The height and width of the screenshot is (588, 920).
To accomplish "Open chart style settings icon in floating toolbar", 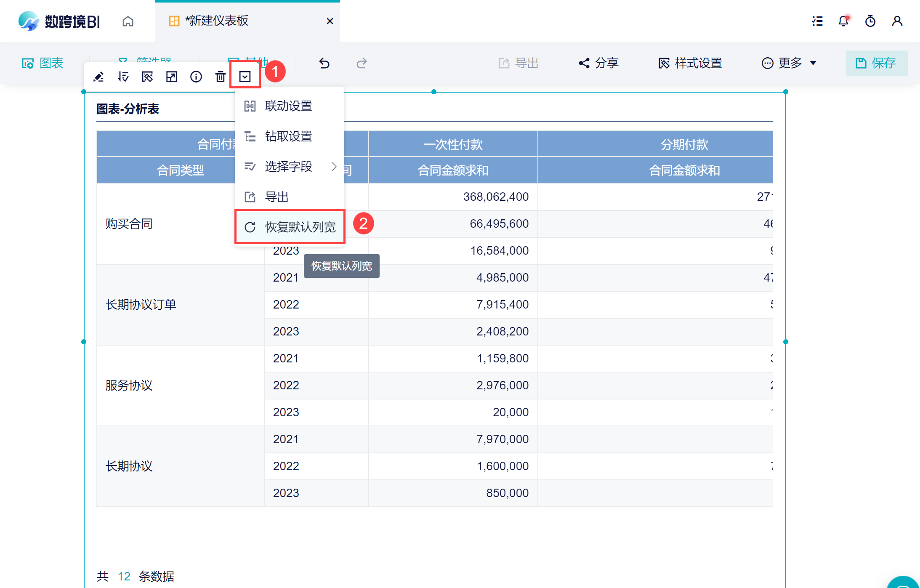I will (147, 77).
